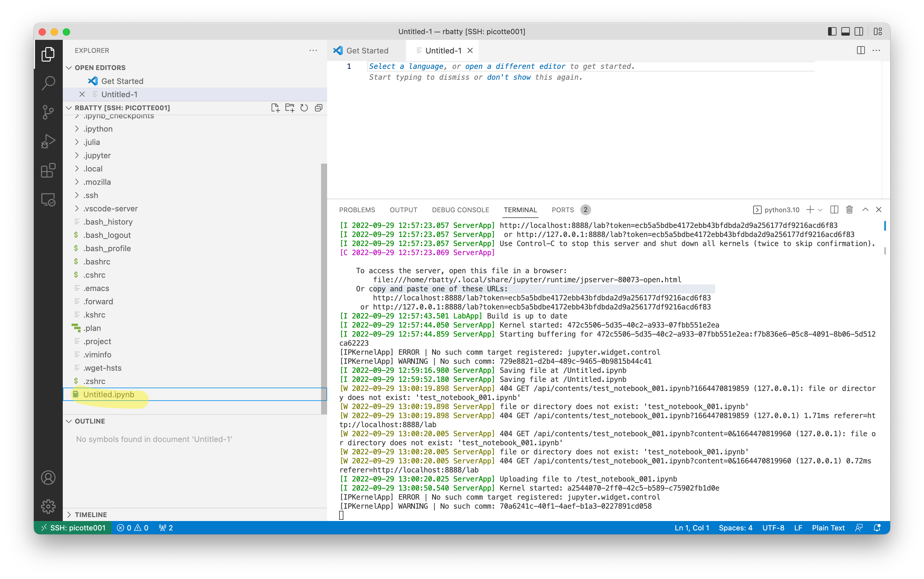Refresh the explorer file tree
924x579 pixels.
click(304, 107)
